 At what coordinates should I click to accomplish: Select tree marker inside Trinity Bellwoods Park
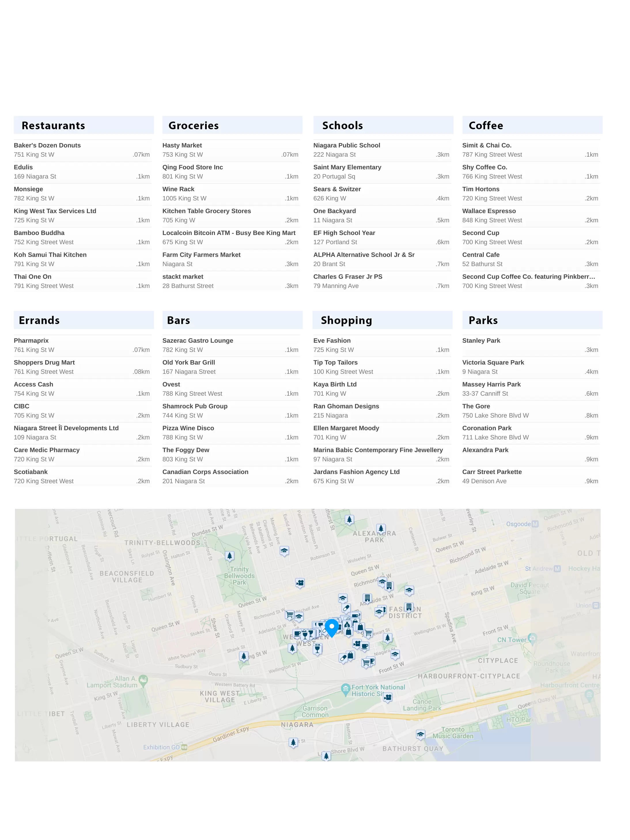(229, 556)
